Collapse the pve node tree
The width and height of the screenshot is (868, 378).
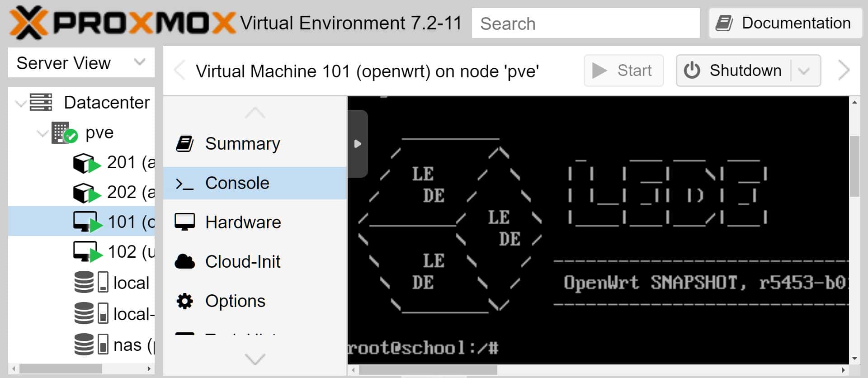click(42, 133)
